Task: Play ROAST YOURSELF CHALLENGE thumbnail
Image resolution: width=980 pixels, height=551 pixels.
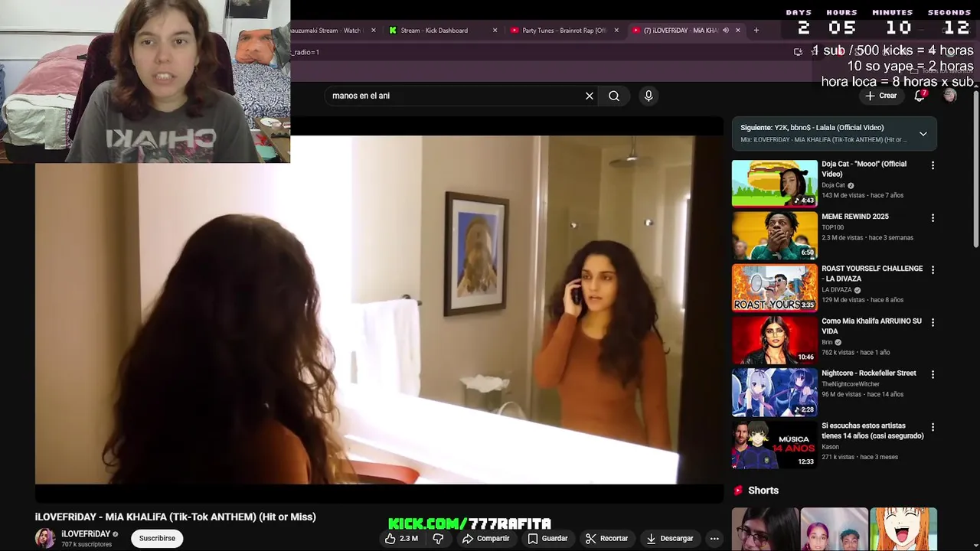Action: click(x=774, y=288)
